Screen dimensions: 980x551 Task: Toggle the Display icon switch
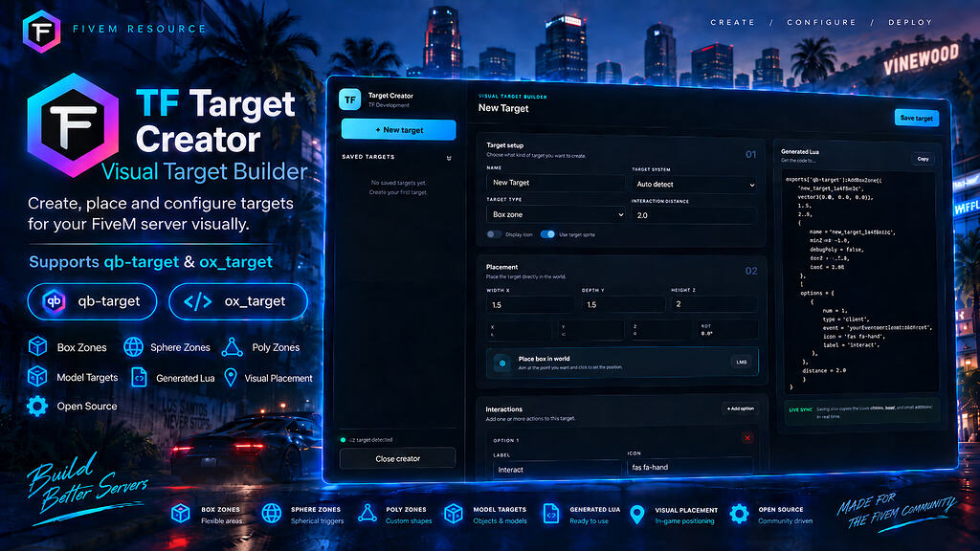click(x=494, y=234)
